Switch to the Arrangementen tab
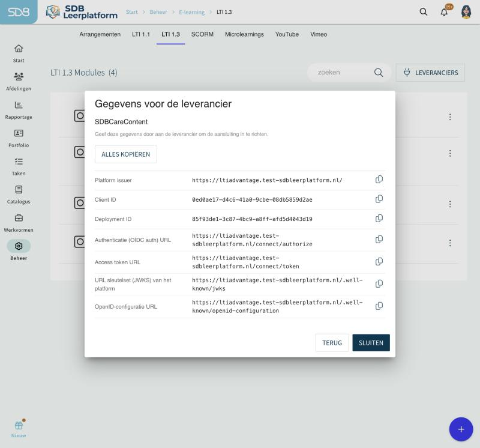480x448 pixels. tap(100, 34)
